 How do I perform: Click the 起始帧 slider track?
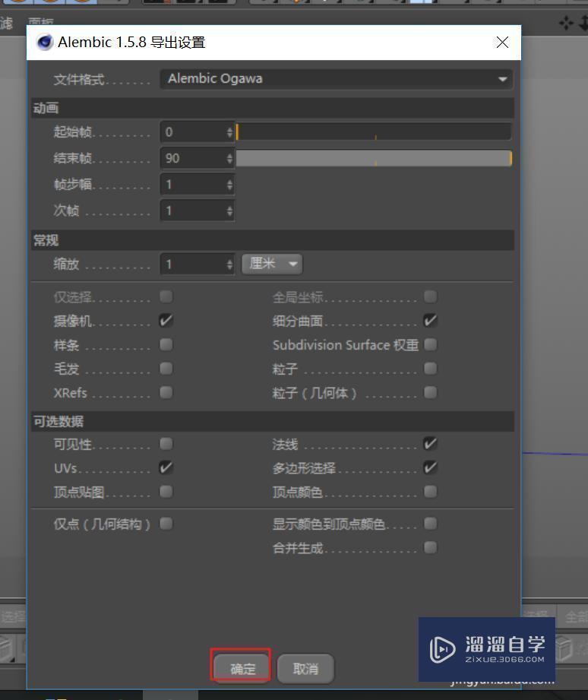tap(374, 132)
